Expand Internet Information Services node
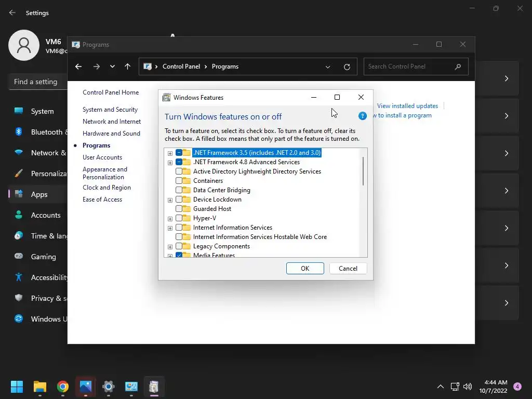532x399 pixels. coord(170,228)
